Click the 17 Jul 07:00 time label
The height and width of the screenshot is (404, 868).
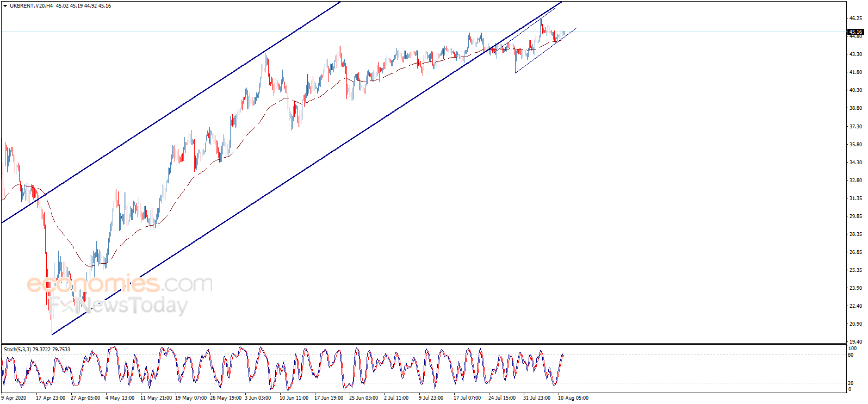point(467,398)
